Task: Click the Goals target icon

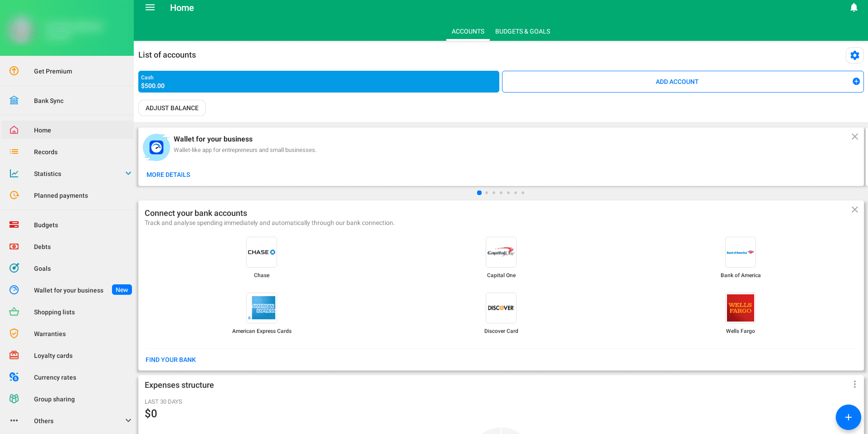Action: click(14, 268)
